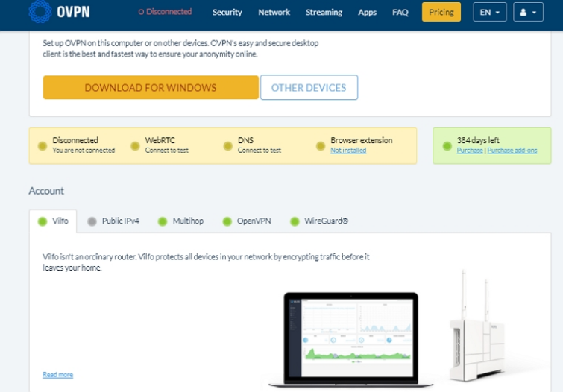This screenshot has height=392, width=563.
Task: Click the 'You are not connected' text
Action: pos(84,151)
